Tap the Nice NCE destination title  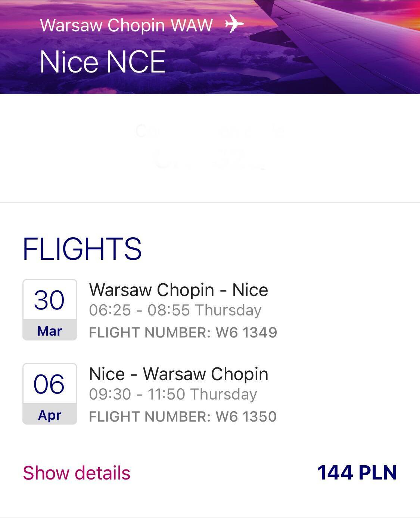coord(102,62)
